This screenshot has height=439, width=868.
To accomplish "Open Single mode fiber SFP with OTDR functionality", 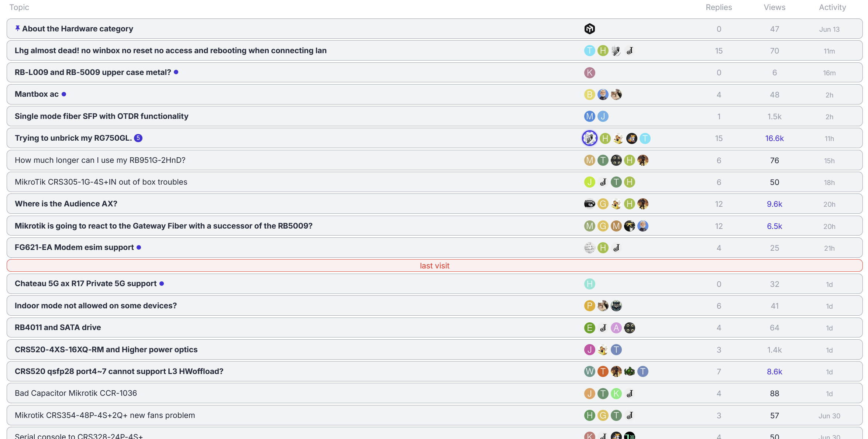I will pyautogui.click(x=101, y=116).
